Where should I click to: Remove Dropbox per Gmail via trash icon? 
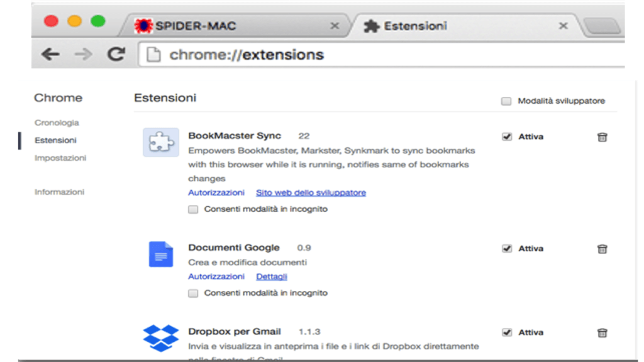coord(602,332)
